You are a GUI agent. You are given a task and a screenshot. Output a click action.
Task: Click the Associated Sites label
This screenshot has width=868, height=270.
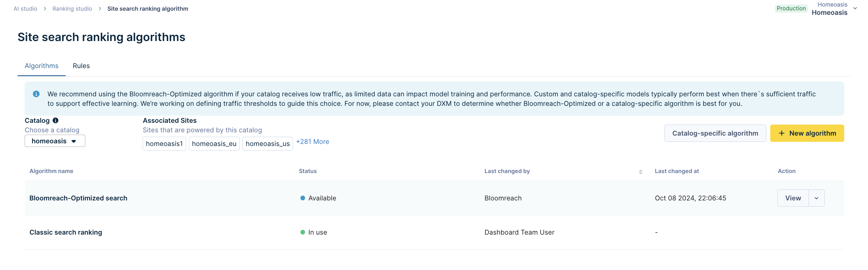(169, 120)
